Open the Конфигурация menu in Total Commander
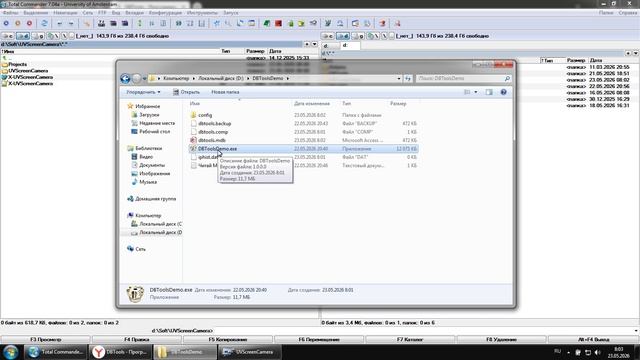Screen dimensions: 640x360 165,13
